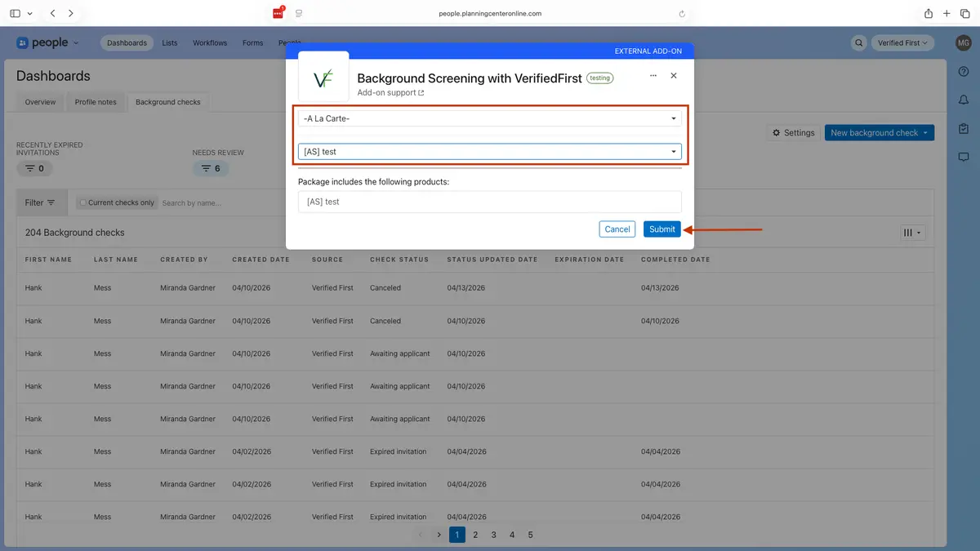Image resolution: width=980 pixels, height=551 pixels.
Task: Open the notifications bell icon
Action: tap(964, 100)
